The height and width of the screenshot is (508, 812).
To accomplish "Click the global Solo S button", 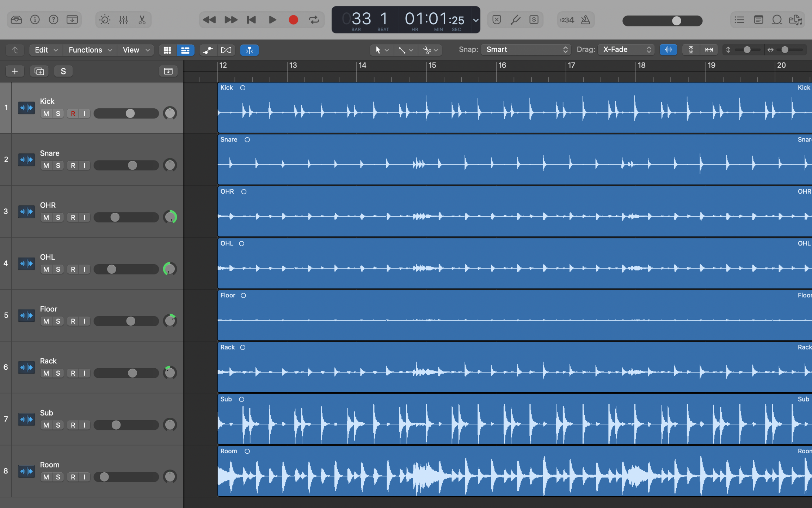I will coord(63,71).
